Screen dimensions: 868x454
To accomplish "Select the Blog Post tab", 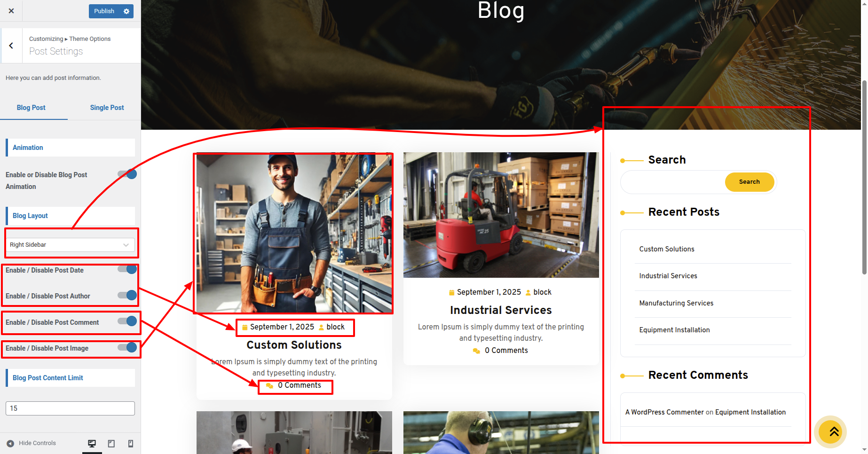I will [x=31, y=108].
